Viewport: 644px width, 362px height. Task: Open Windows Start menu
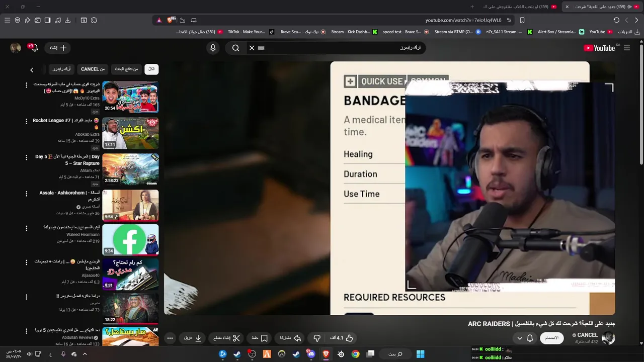(x=421, y=354)
